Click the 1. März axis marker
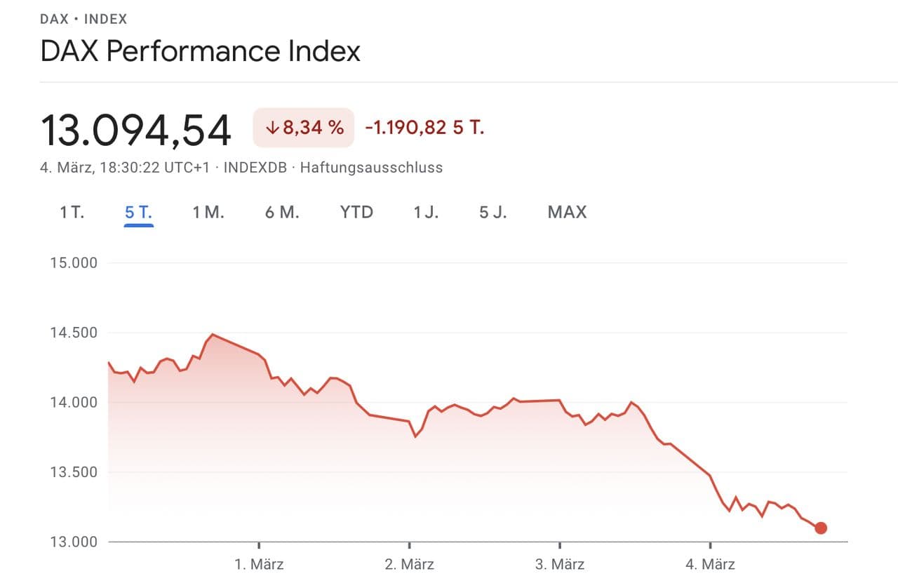898x588 pixels. coord(259,564)
